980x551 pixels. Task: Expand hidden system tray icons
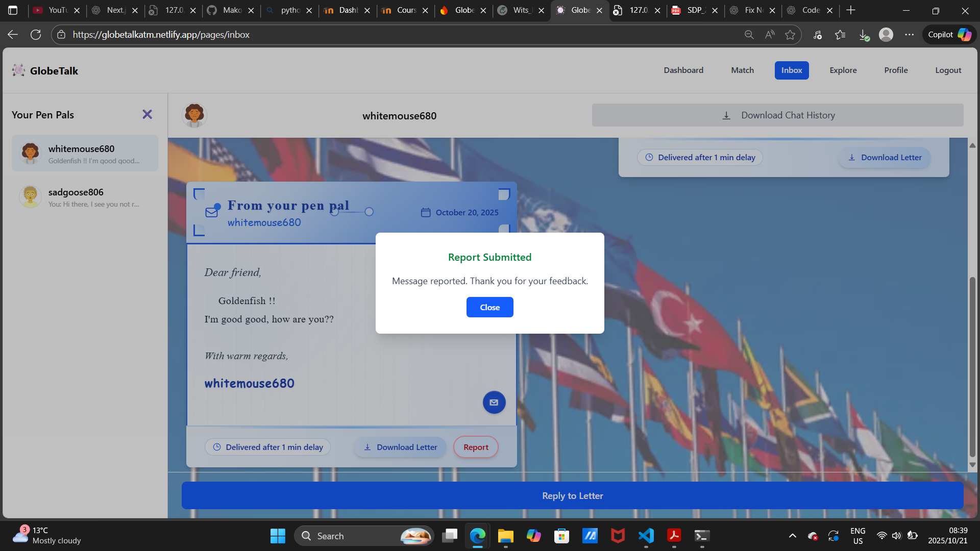click(x=793, y=536)
